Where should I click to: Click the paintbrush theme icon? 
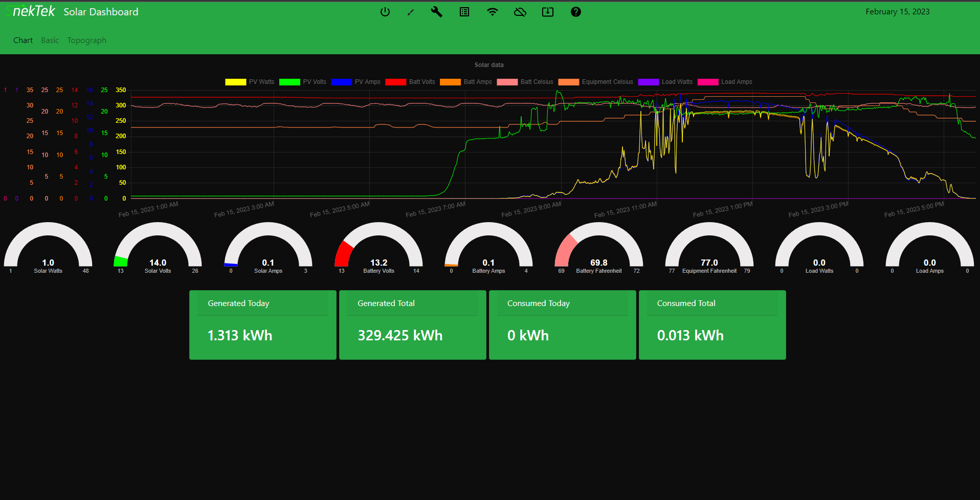coord(410,12)
